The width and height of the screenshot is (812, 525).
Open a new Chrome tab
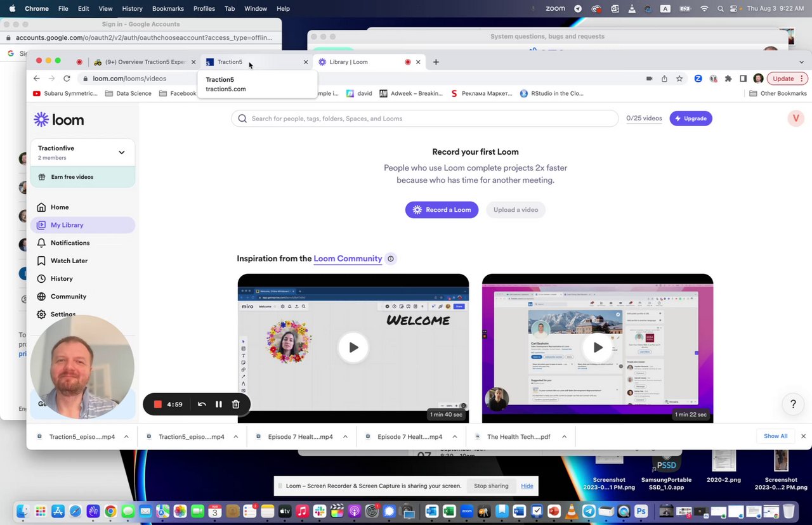[436, 62]
